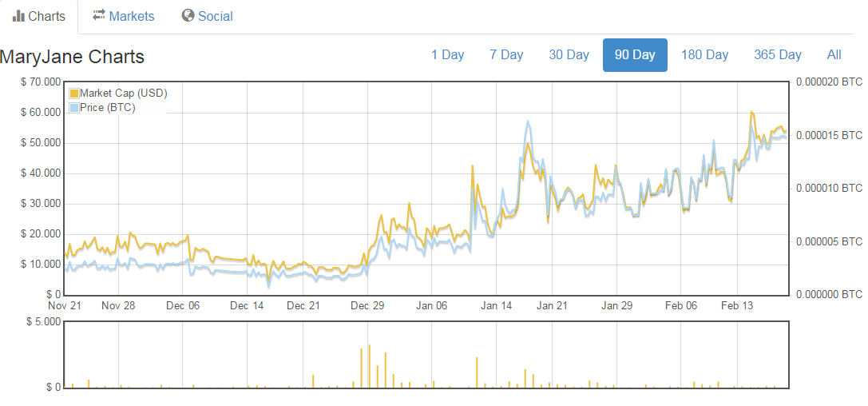Click the bar chart icon on Charts tab
Image resolution: width=868 pixels, height=406 pixels.
coord(19,16)
